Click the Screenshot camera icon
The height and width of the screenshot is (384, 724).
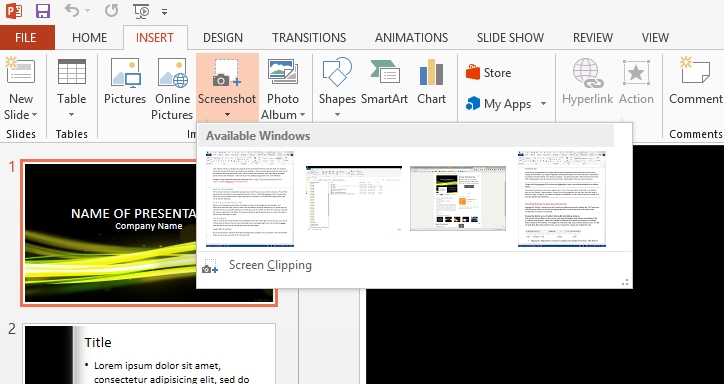click(226, 72)
